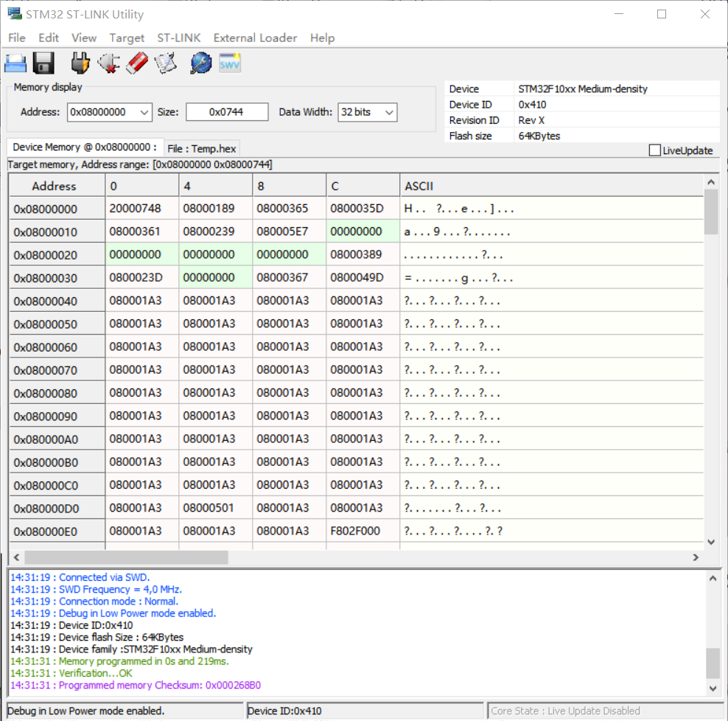Click log line Verification...OK
728x721 pixels.
pos(71,673)
